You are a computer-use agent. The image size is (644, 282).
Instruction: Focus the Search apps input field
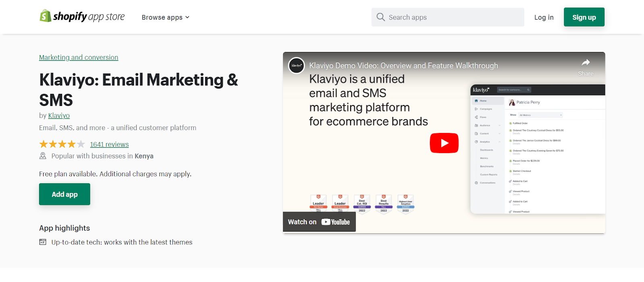448,17
